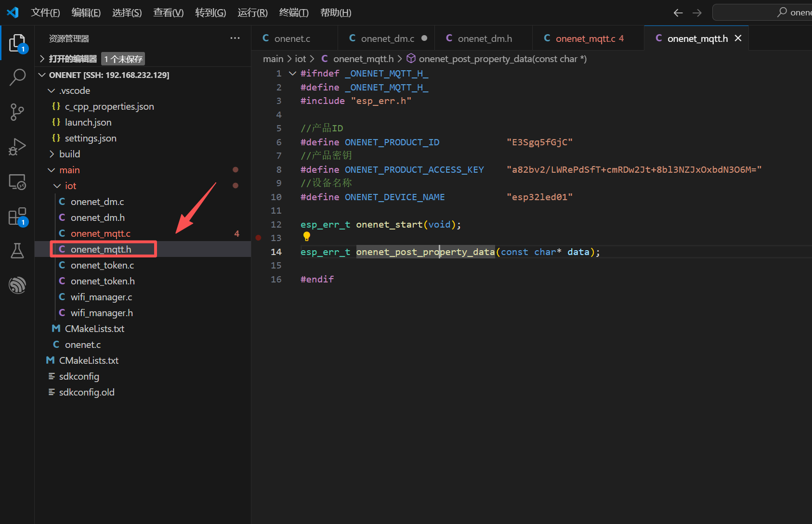The height and width of the screenshot is (524, 812).
Task: Switch to the onenet.c tab
Action: pyautogui.click(x=294, y=38)
